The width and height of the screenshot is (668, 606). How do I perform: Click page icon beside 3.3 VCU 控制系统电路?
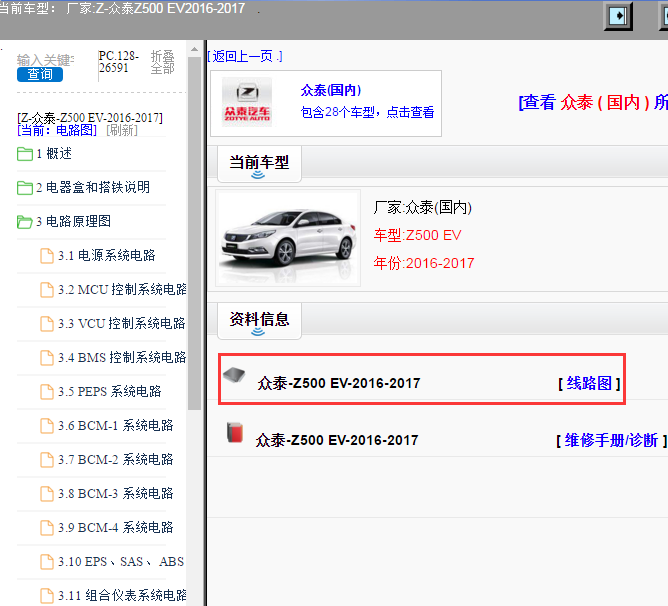[x=47, y=324]
